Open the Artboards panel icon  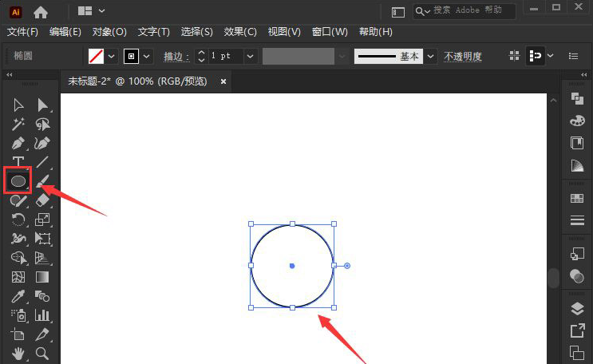(577, 353)
